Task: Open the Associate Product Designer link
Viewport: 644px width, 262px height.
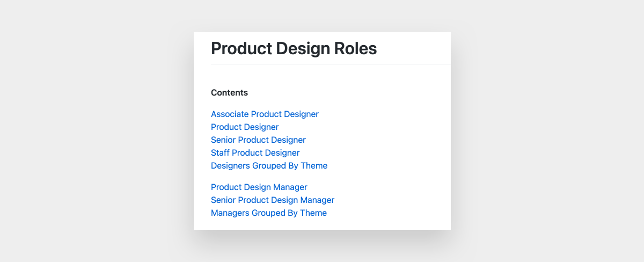Action: coord(265,114)
